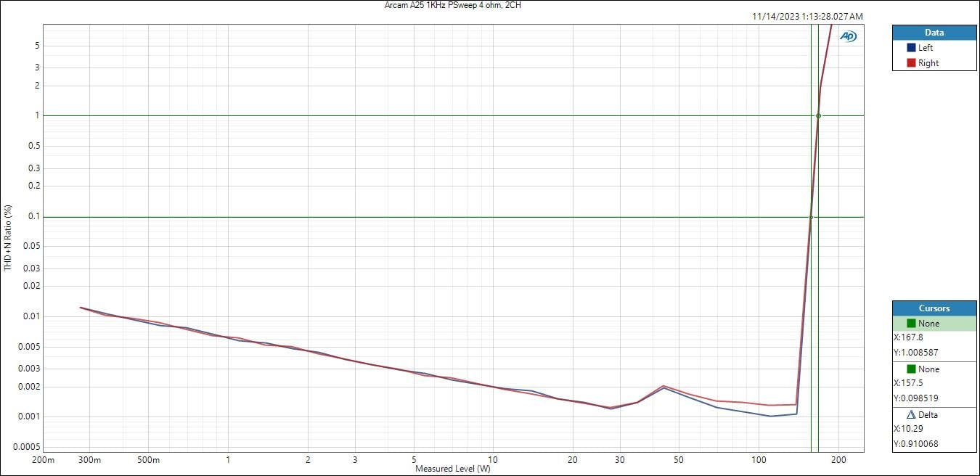Click the Audio Precision AP logo
The height and width of the screenshot is (476, 980).
pyautogui.click(x=848, y=36)
